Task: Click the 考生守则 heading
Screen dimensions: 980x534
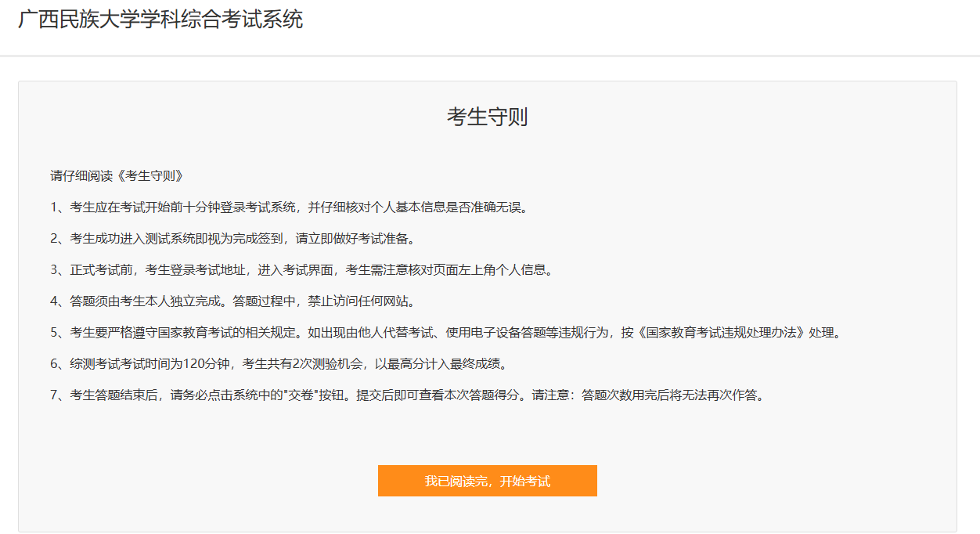Action: [x=487, y=117]
